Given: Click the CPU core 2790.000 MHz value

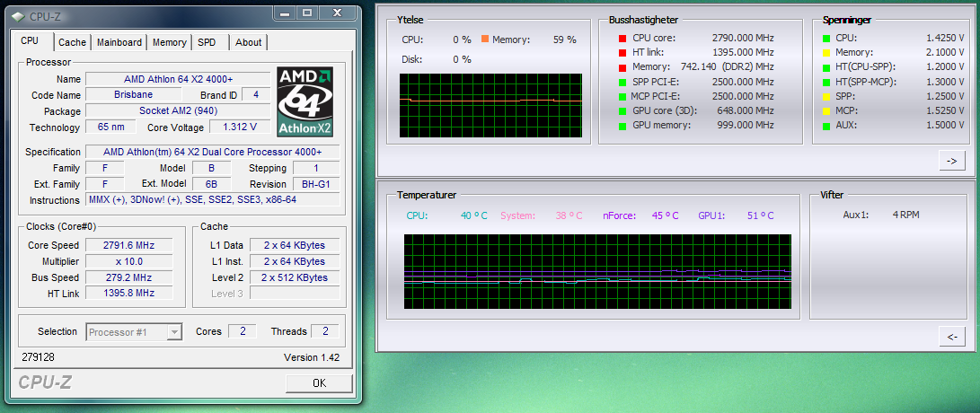Looking at the screenshot, I should (743, 38).
